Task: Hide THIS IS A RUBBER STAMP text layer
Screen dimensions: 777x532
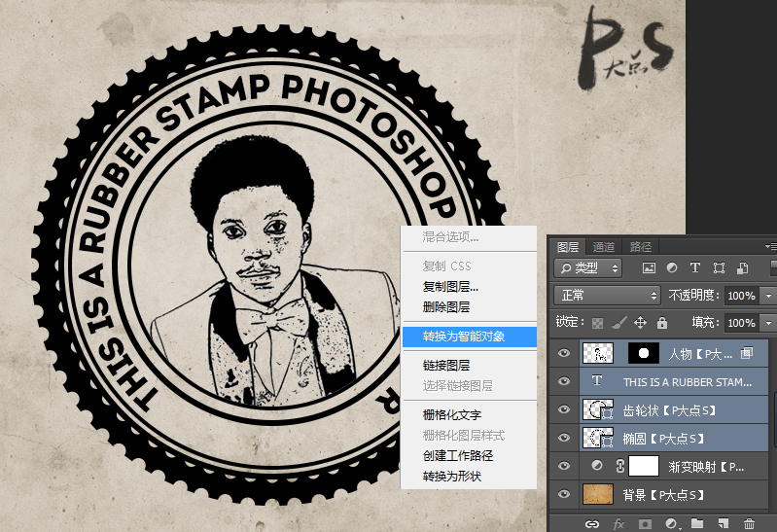Action: tap(564, 381)
